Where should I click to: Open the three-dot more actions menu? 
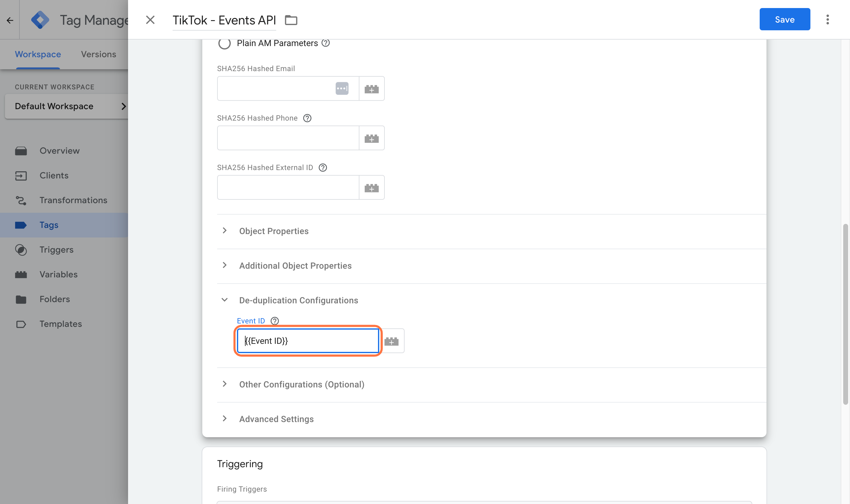pos(828,19)
